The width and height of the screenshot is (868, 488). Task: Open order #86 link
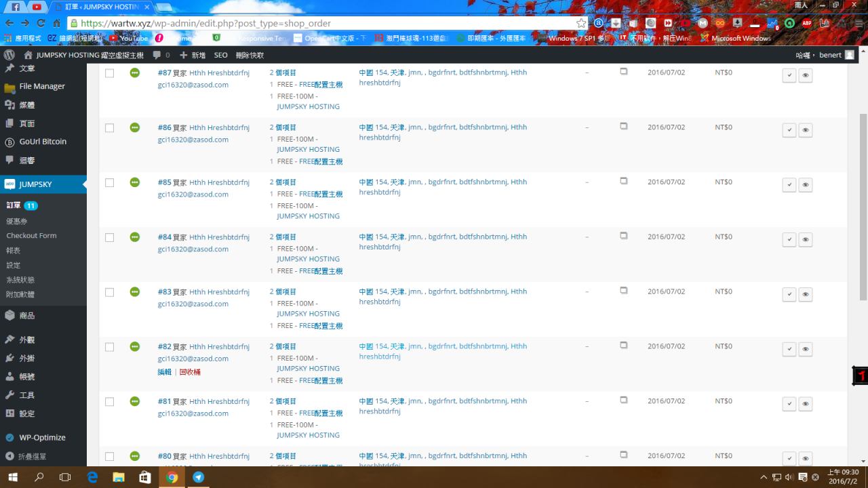coord(164,127)
